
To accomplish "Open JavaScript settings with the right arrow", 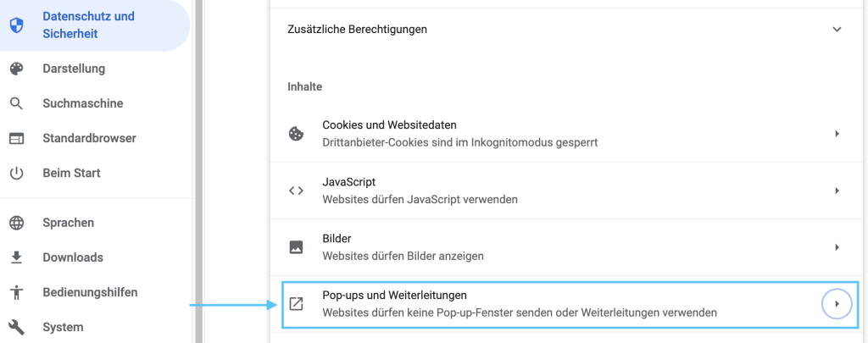I will (837, 191).
